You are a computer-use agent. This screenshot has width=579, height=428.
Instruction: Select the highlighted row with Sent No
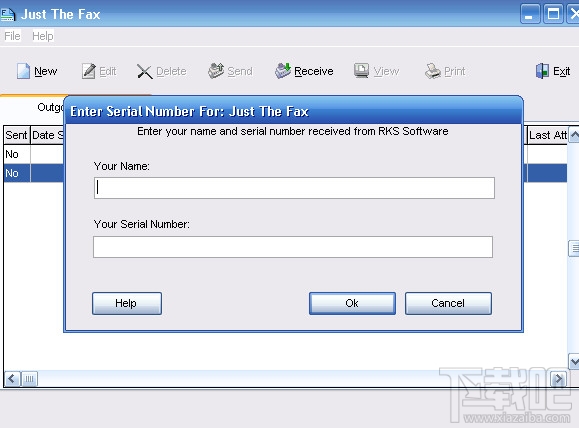33,173
